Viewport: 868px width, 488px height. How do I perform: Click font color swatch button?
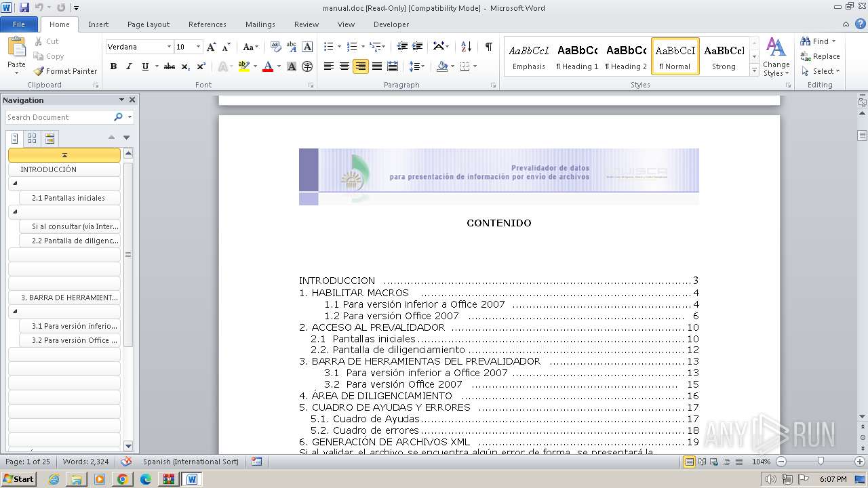click(x=267, y=66)
